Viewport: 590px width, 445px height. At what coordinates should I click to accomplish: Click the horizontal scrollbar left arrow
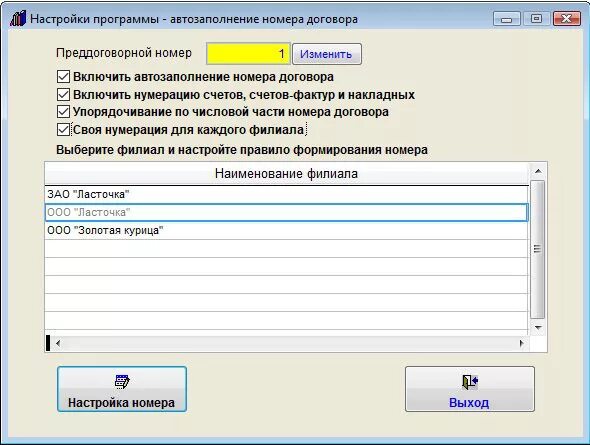point(58,343)
